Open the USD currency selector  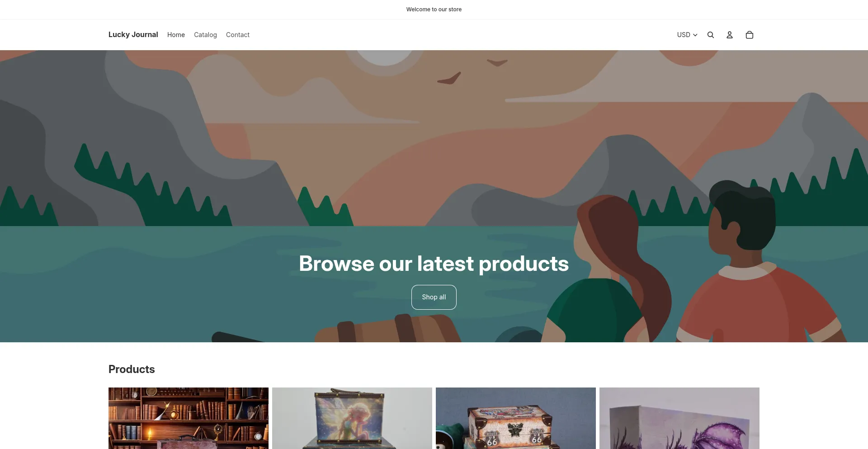click(x=687, y=35)
